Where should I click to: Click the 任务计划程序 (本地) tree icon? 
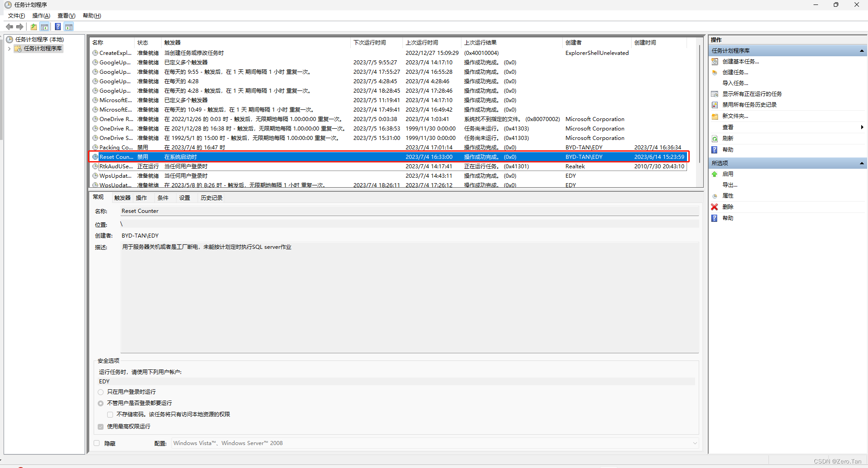point(9,40)
